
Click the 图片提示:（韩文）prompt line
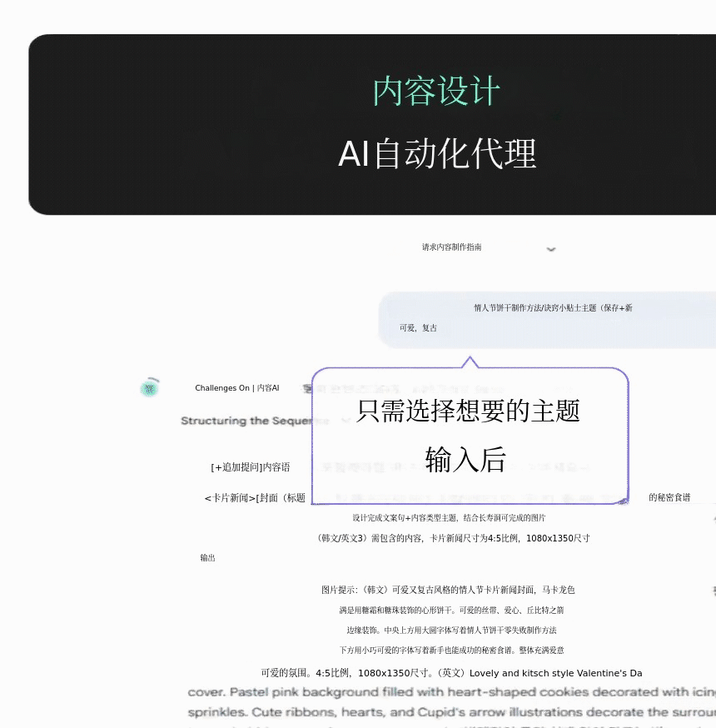coord(448,590)
